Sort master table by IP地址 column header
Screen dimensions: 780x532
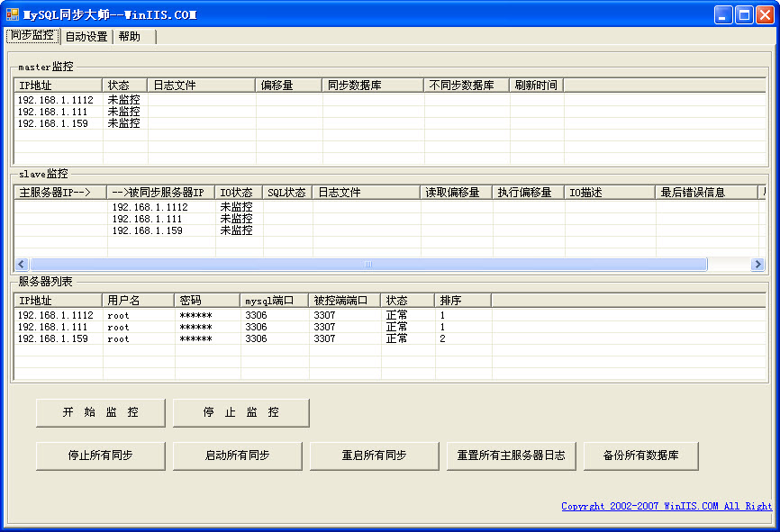pyautogui.click(x=58, y=86)
